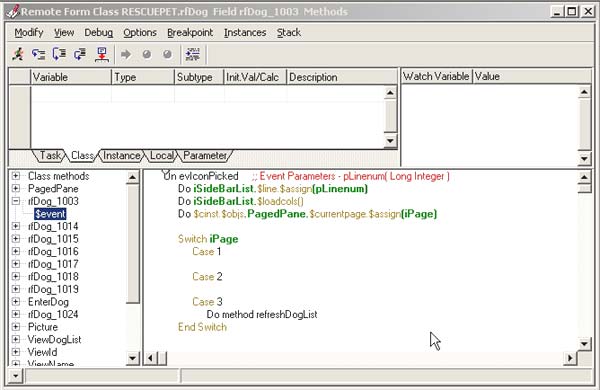
Task: Expand the rfDog_1017 tree node
Action: [x=16, y=264]
